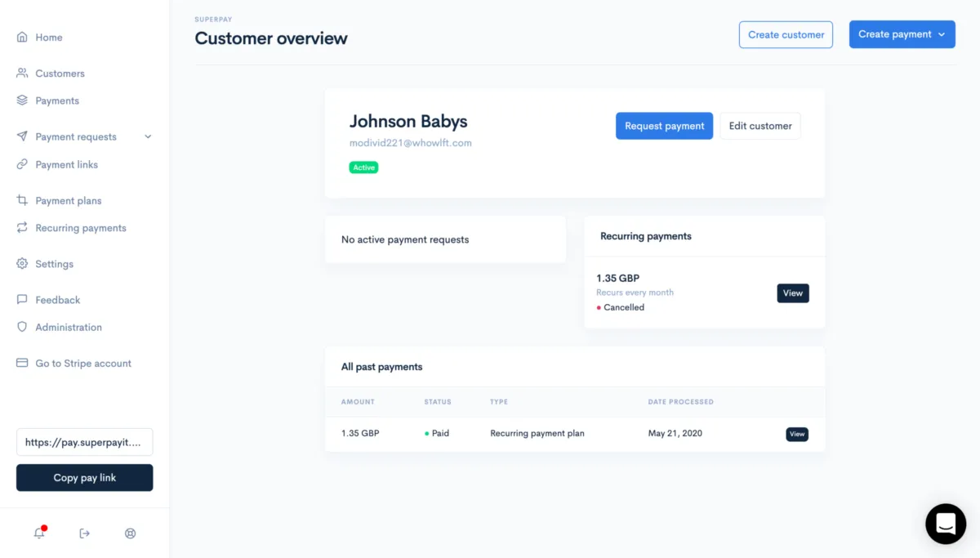Click the 'All past payments' heading

click(382, 367)
